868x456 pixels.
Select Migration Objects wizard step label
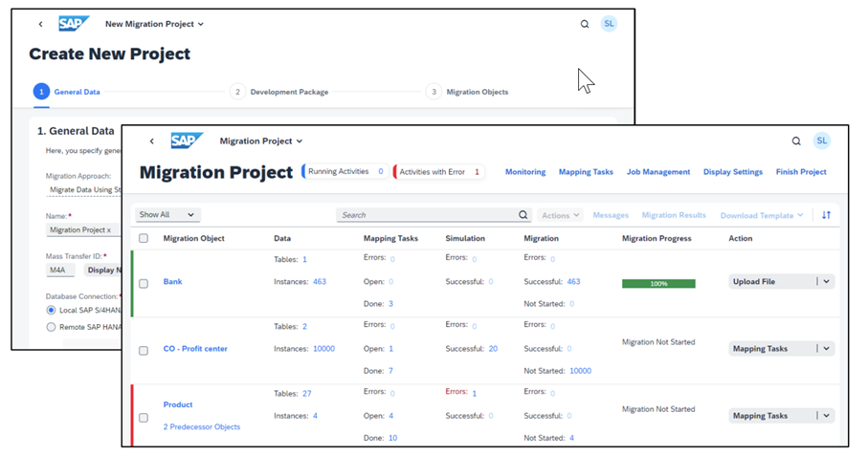[x=478, y=92]
